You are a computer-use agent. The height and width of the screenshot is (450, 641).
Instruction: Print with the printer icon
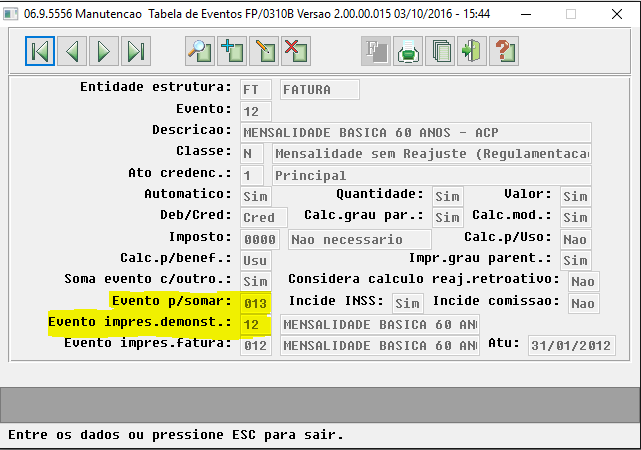click(x=408, y=51)
